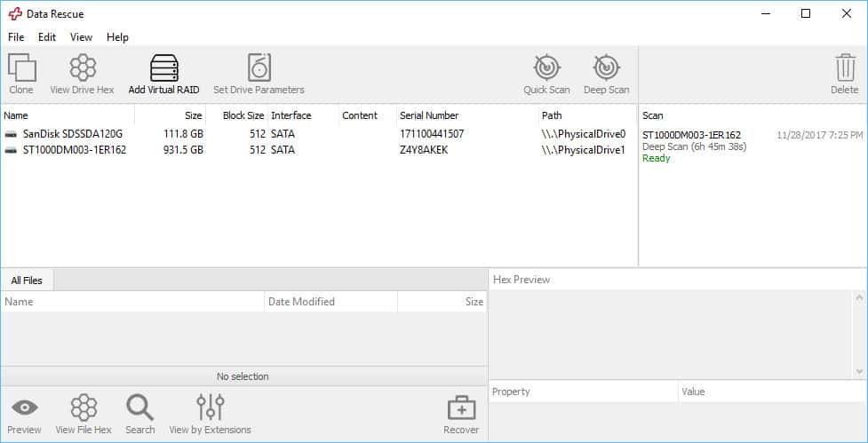Image resolution: width=868 pixels, height=443 pixels.
Task: Select the All Files tab
Action: tap(27, 281)
